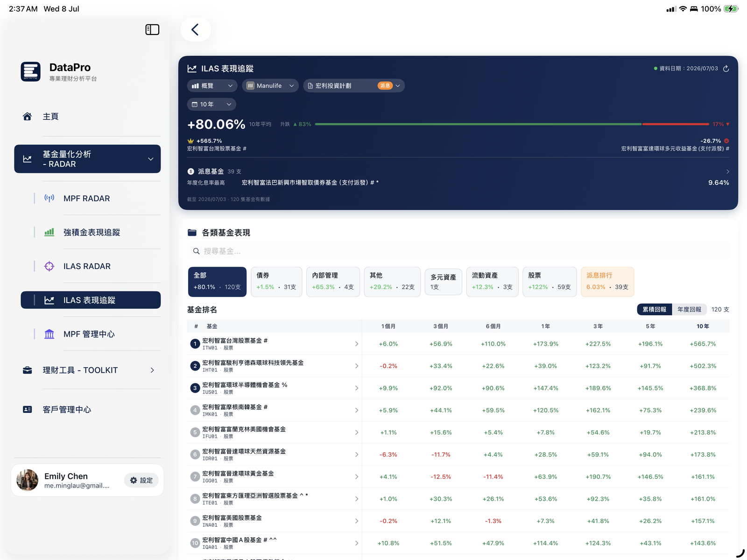Screen dimensions: 747x560
Task: Select the 全部 category tab
Action: [x=217, y=282]
